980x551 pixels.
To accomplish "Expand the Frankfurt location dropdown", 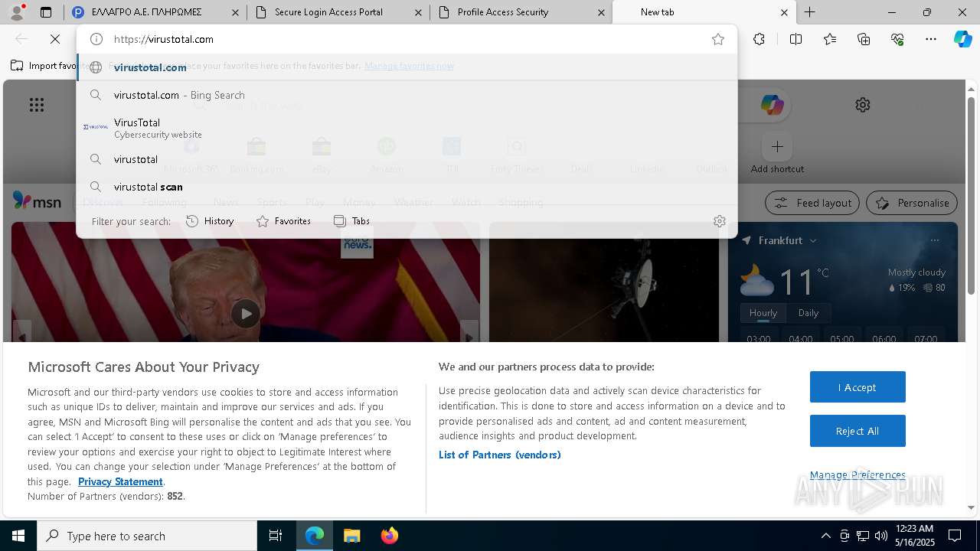I will coord(812,240).
